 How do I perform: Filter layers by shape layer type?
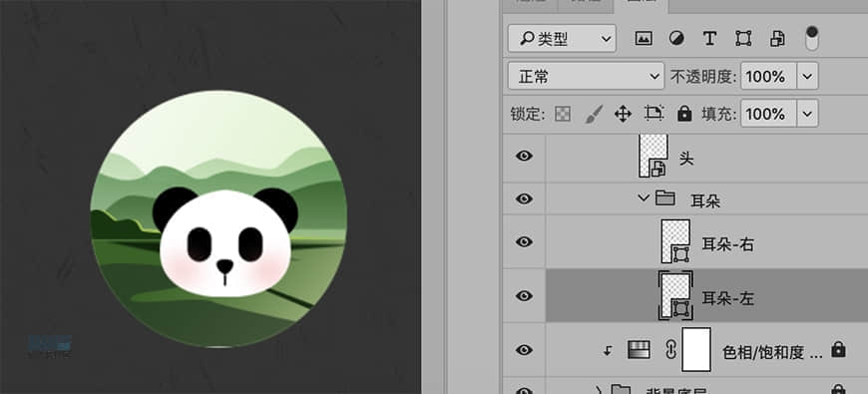point(743,38)
